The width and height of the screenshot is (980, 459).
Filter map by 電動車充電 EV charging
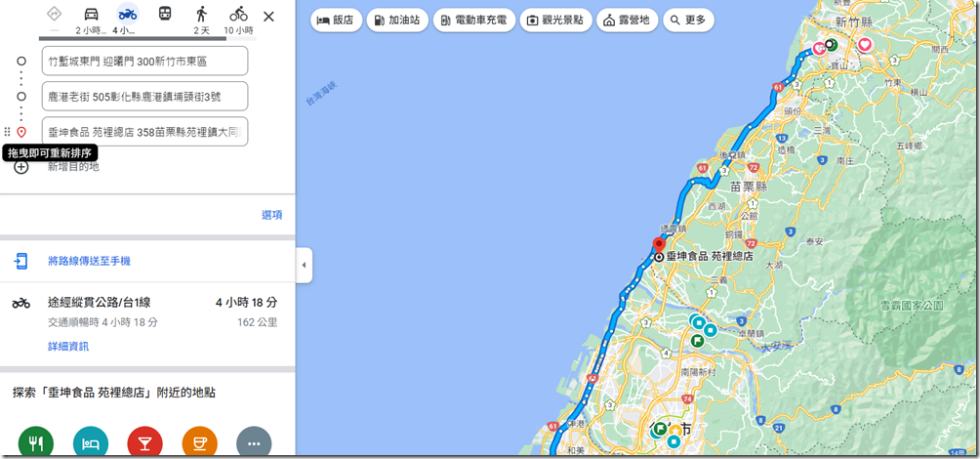(474, 20)
